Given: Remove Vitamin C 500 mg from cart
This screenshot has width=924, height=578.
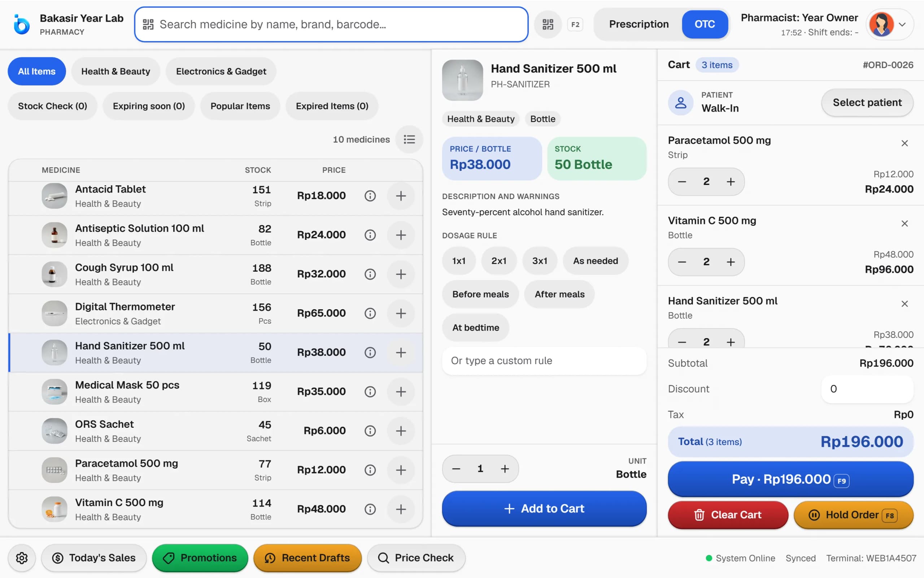Looking at the screenshot, I should (904, 224).
